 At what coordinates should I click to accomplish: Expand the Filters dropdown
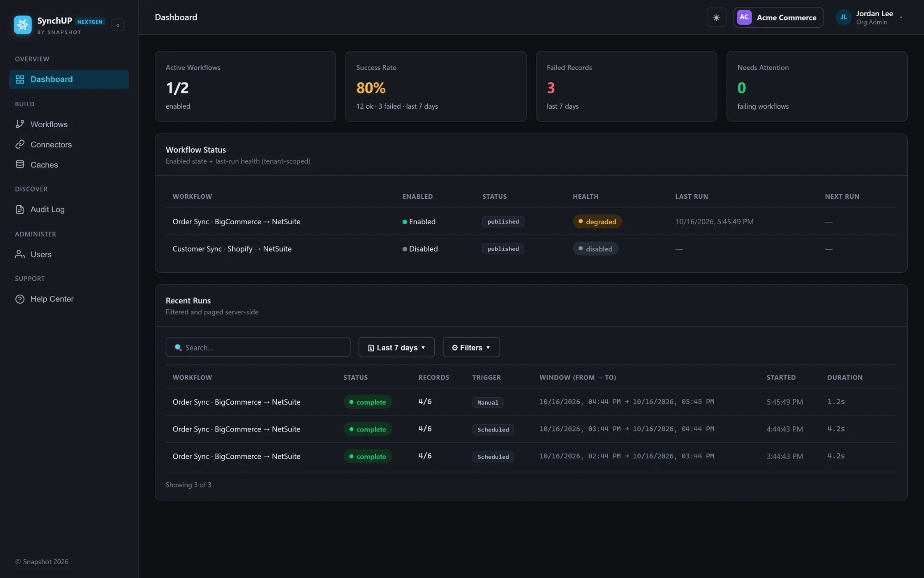[471, 347]
